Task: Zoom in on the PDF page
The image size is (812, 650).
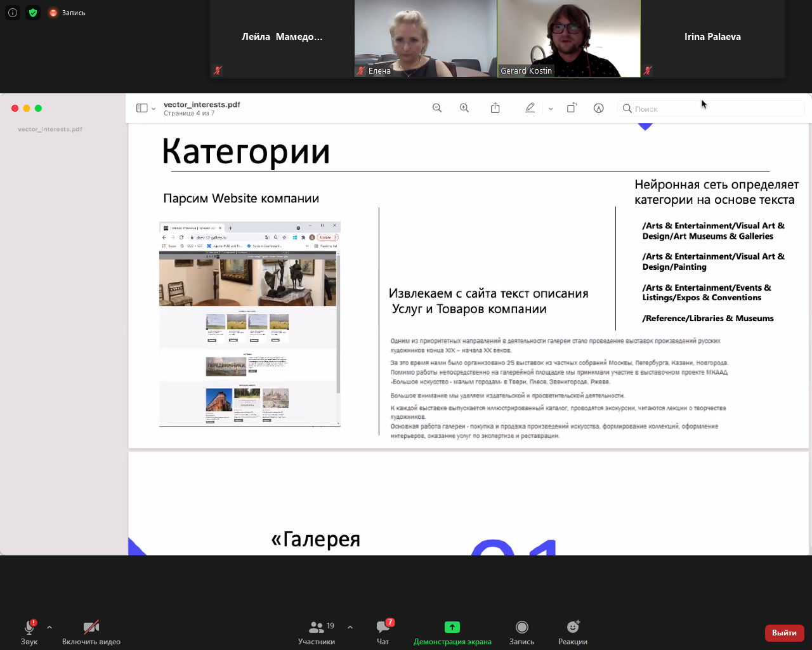Action: pos(464,108)
